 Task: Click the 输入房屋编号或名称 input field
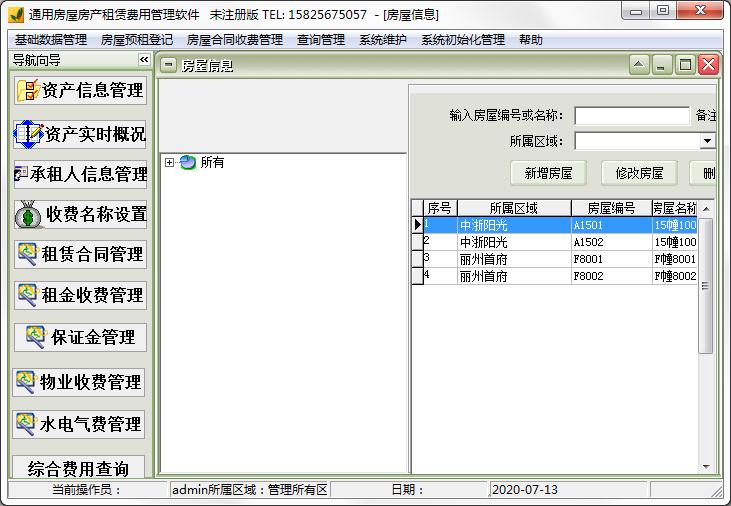[x=631, y=116]
